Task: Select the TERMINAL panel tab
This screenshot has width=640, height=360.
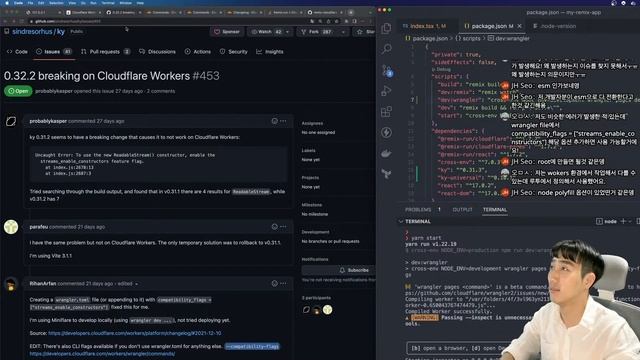Action: click(495, 210)
